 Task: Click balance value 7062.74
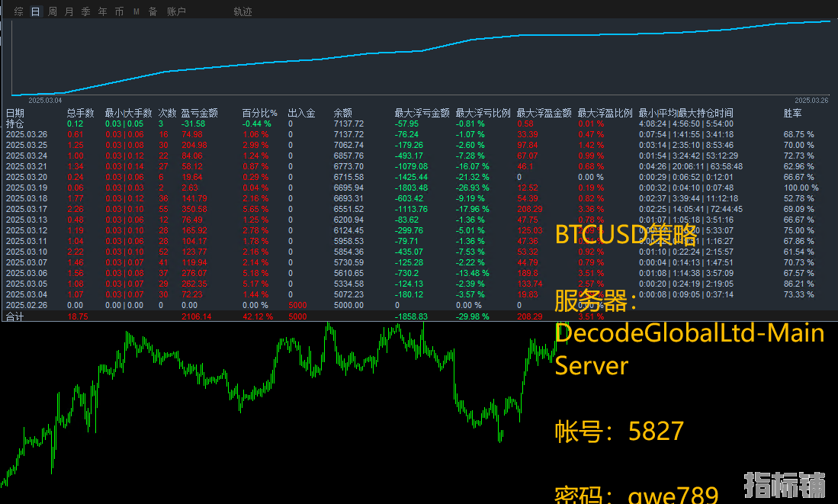click(348, 145)
